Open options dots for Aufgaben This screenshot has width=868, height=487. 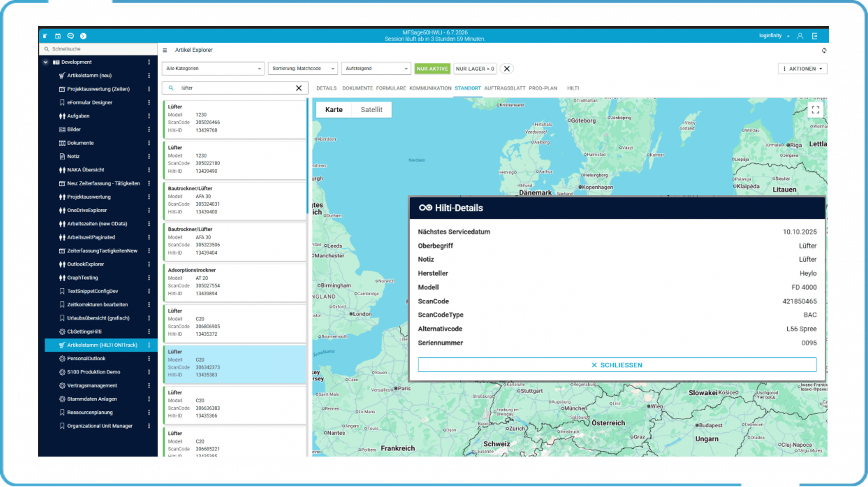click(149, 116)
